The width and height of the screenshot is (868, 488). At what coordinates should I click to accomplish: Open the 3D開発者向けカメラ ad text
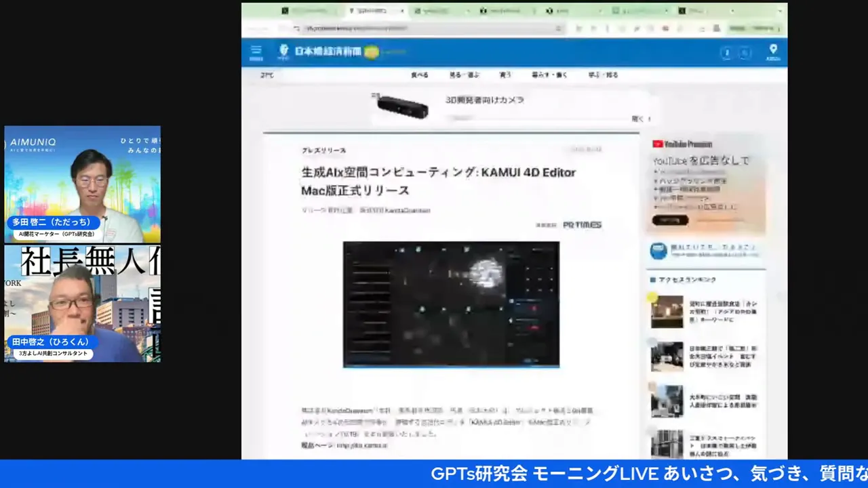click(485, 100)
